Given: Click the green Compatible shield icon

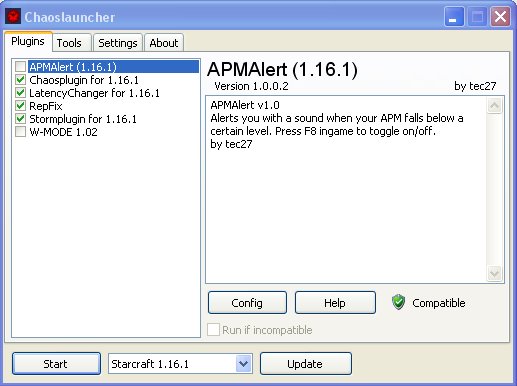Looking at the screenshot, I should coord(398,302).
